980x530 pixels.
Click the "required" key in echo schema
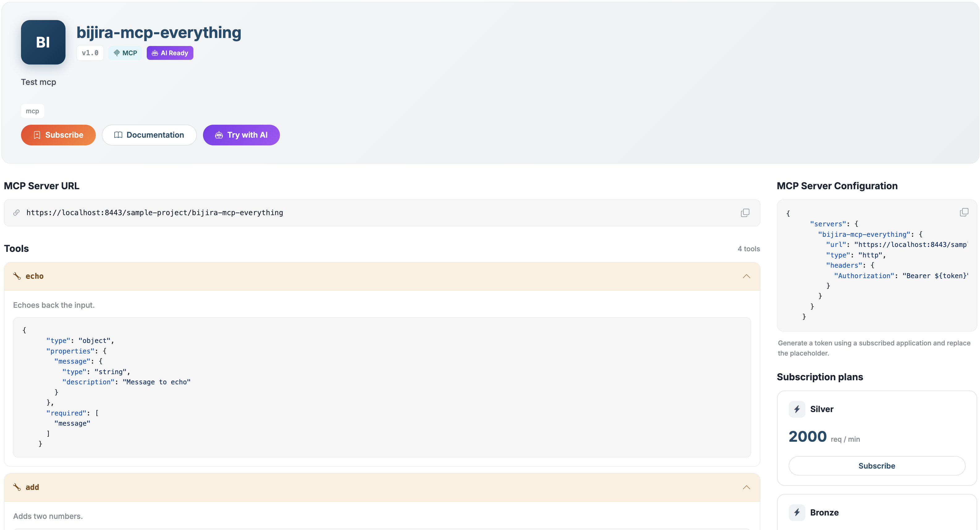pos(66,413)
